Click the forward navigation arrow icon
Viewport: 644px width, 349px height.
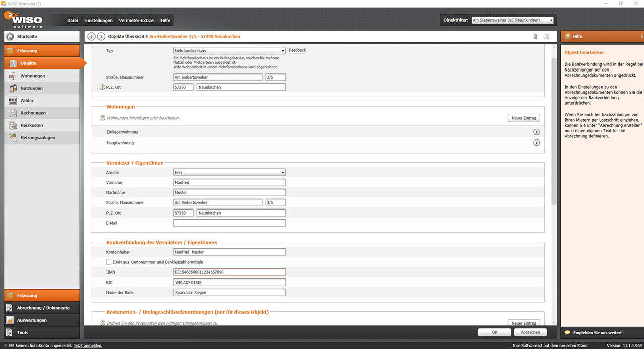101,36
